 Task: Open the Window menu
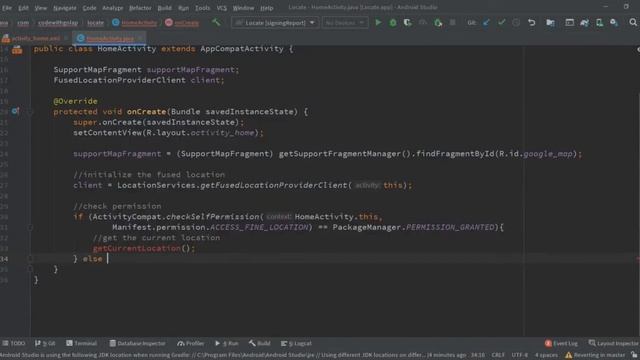pyautogui.click(x=243, y=8)
